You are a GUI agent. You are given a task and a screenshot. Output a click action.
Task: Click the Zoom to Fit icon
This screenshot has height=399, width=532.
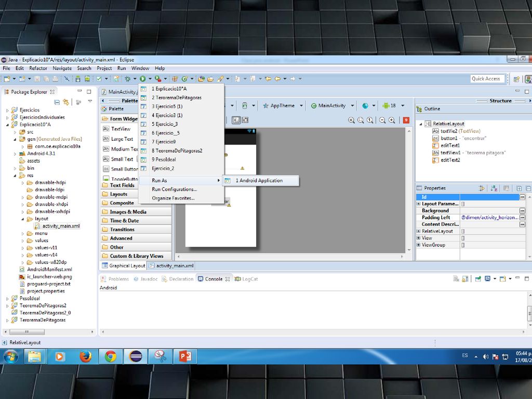(x=361, y=120)
